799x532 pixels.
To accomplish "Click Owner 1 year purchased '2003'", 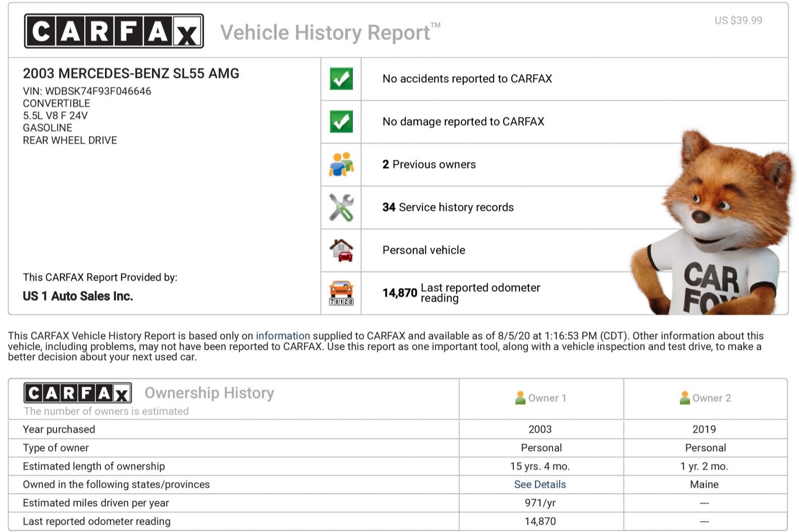I will point(540,429).
